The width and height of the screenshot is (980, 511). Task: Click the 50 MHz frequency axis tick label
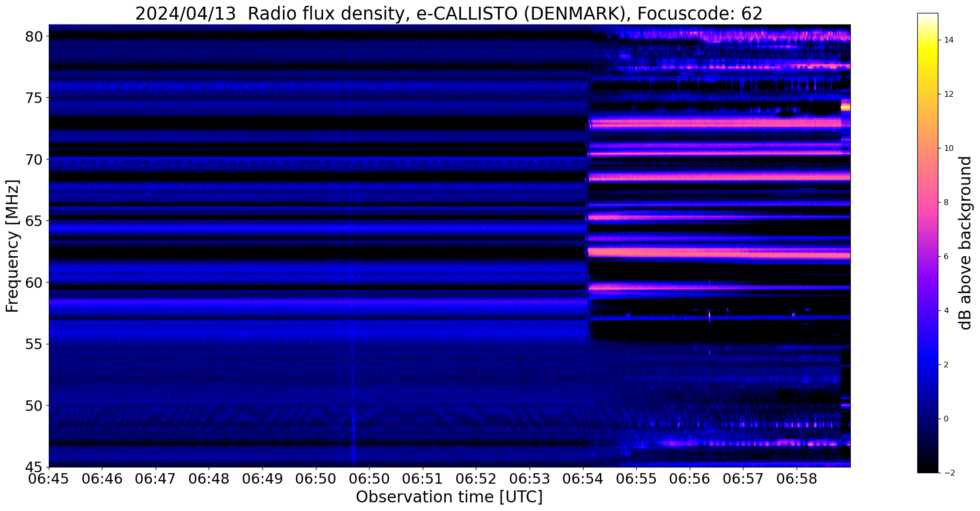pos(35,406)
